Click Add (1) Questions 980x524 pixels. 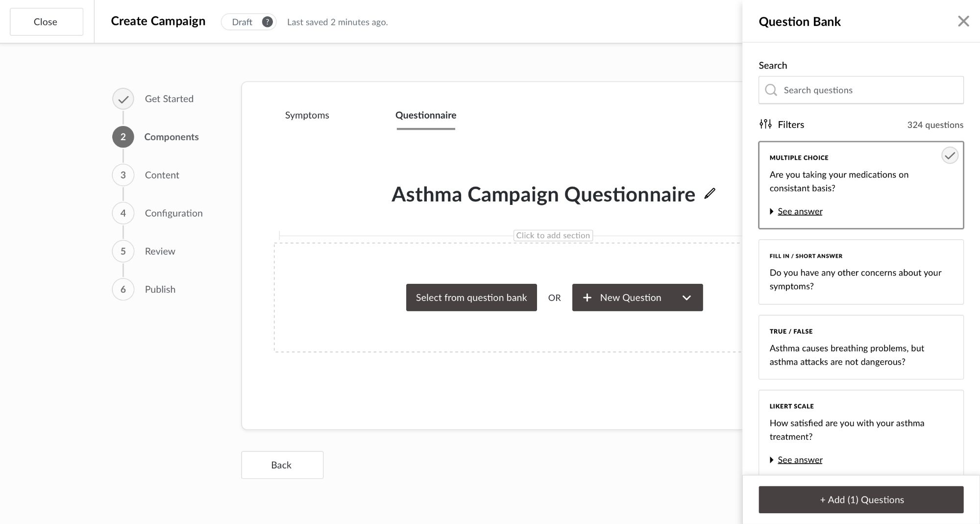point(860,499)
